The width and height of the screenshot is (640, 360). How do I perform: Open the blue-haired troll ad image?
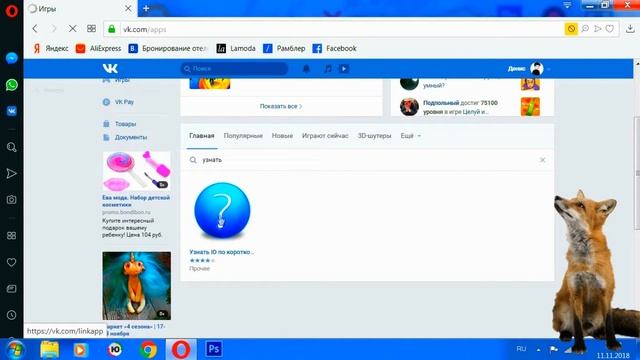136,285
